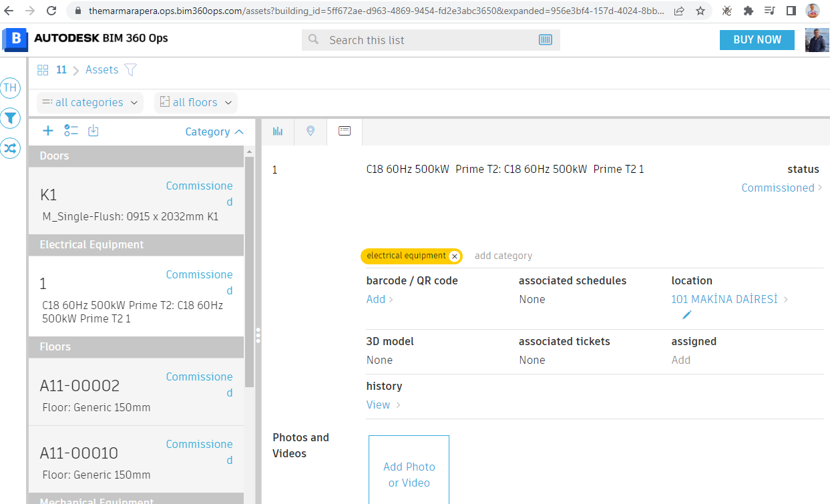Toggle the filter beside the Assets breadcrumb
This screenshot has height=504, width=830.
pos(132,69)
